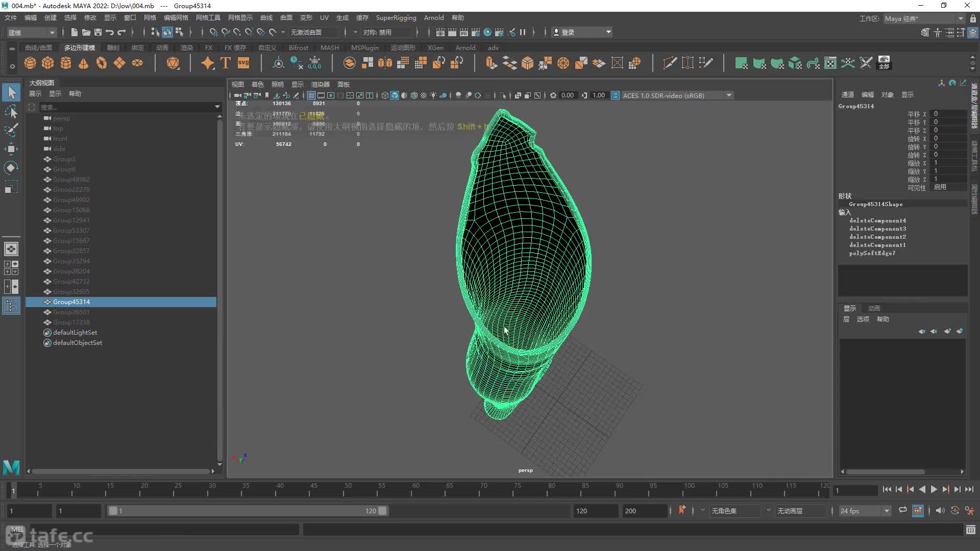The height and width of the screenshot is (551, 980).
Task: Open the 网格工具 menu
Action: [x=208, y=18]
